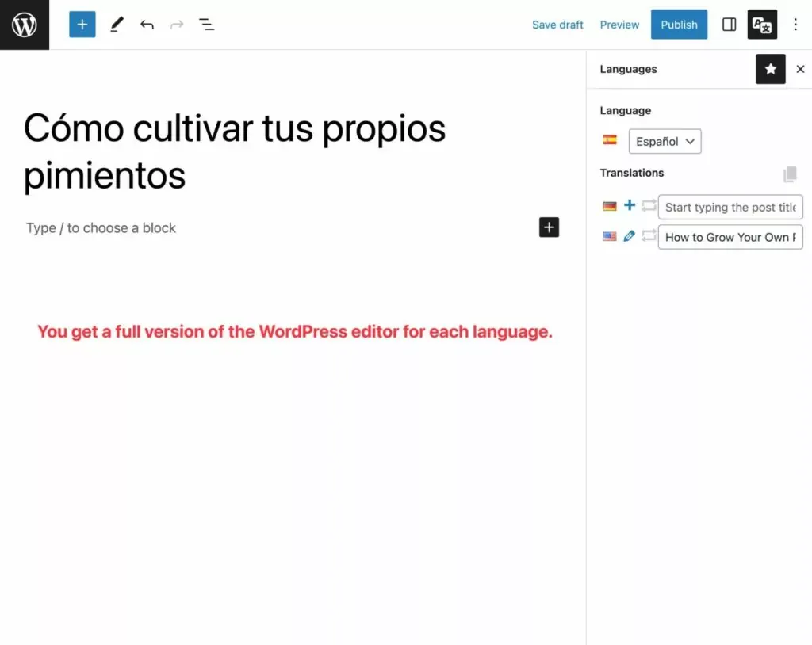Click the German translation title field

pyautogui.click(x=730, y=207)
